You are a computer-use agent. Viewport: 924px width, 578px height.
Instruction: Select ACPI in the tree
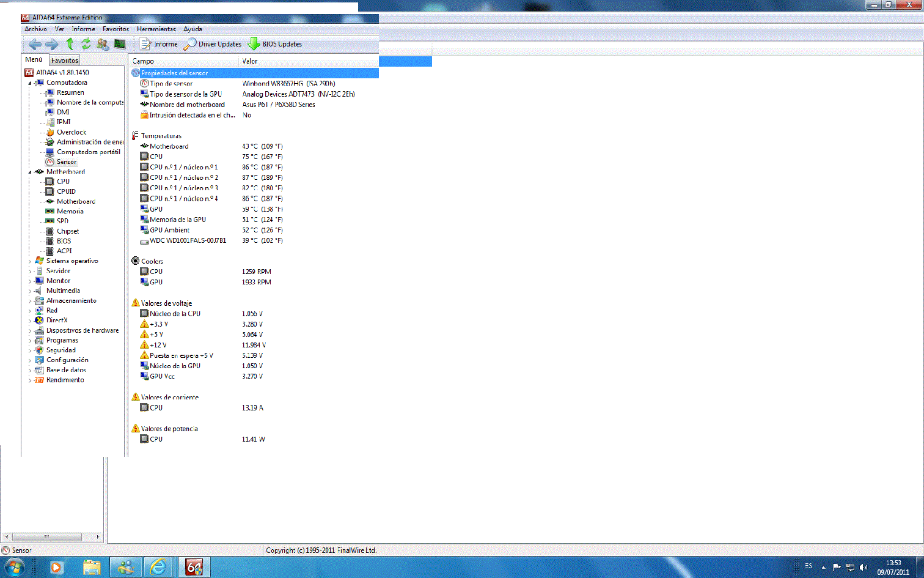click(64, 251)
